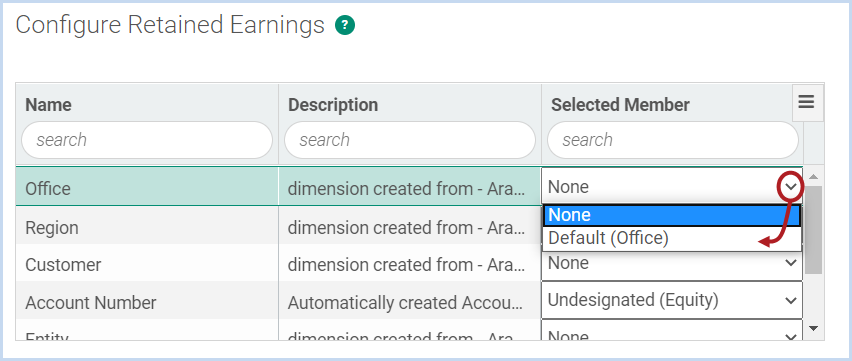852x361 pixels.
Task: Sort by the Selected Member column header
Action: coord(620,104)
